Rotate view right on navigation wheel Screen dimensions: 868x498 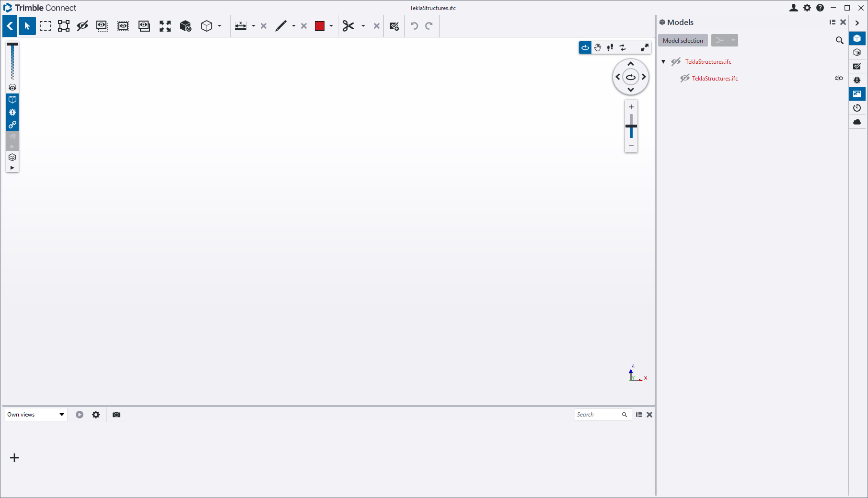(644, 77)
